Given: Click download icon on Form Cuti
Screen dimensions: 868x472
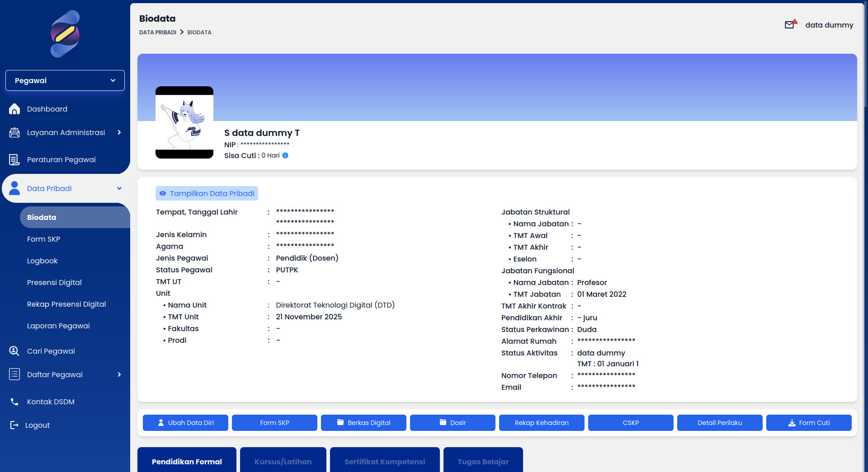Looking at the screenshot, I should tap(792, 423).
